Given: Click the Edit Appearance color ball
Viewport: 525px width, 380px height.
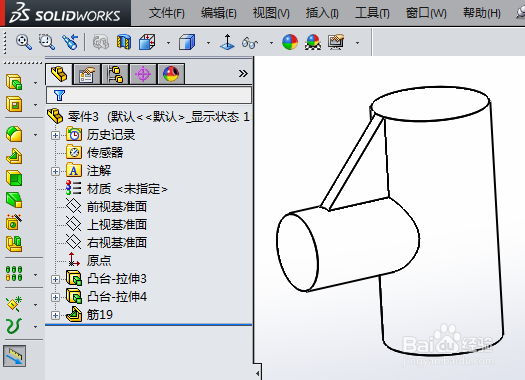Looking at the screenshot, I should pyautogui.click(x=290, y=43).
